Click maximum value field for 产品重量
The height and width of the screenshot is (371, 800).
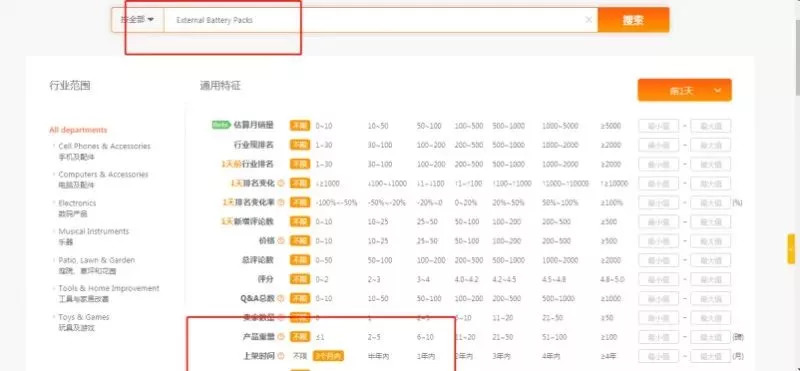click(711, 337)
